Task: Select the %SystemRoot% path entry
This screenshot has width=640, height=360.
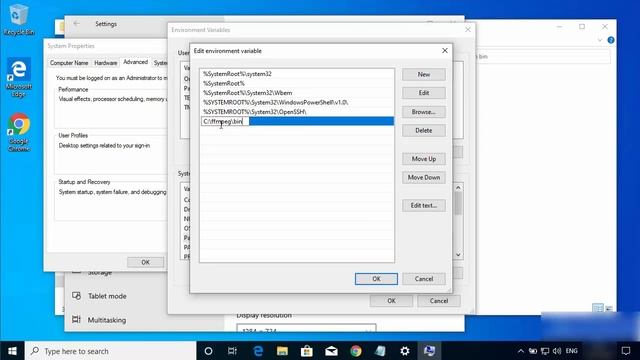Action: 297,83
